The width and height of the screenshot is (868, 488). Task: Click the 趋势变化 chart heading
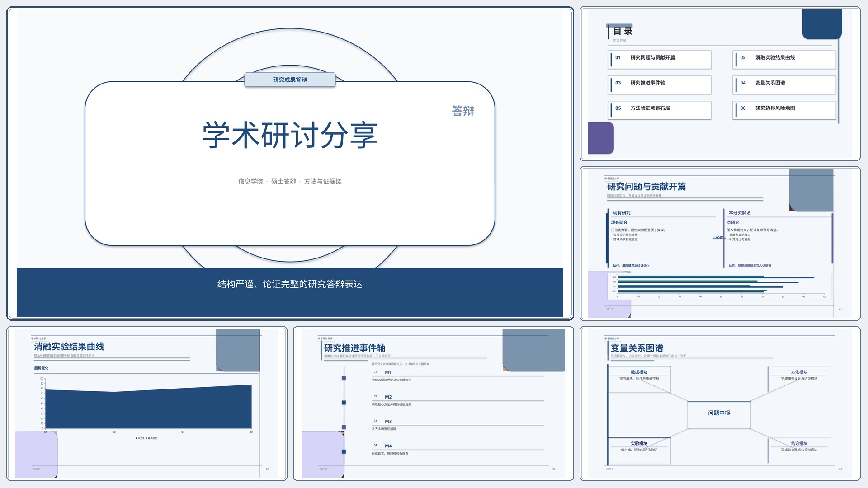[x=41, y=368]
